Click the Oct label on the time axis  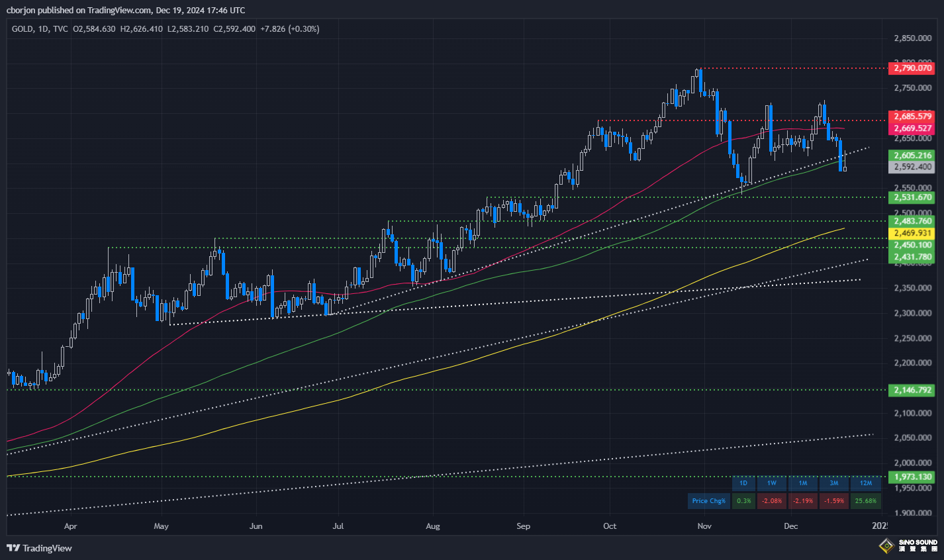(x=610, y=526)
